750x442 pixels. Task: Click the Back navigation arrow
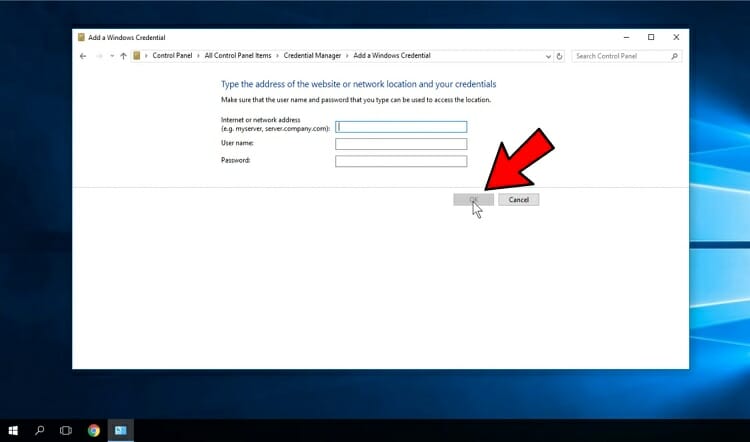[x=83, y=56]
